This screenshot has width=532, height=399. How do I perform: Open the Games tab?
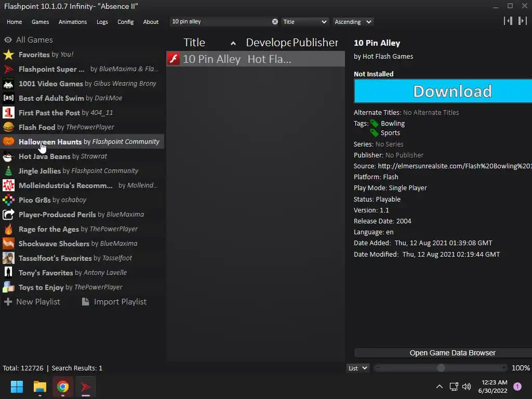40,22
